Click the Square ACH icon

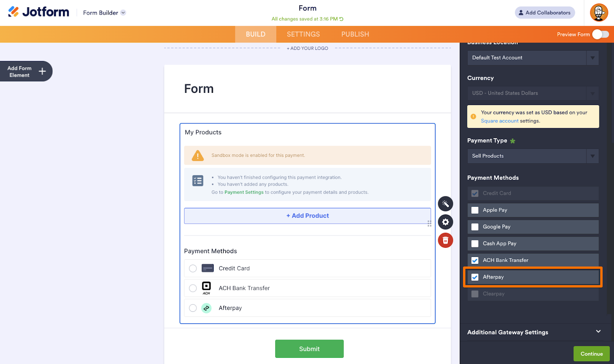[x=206, y=288]
